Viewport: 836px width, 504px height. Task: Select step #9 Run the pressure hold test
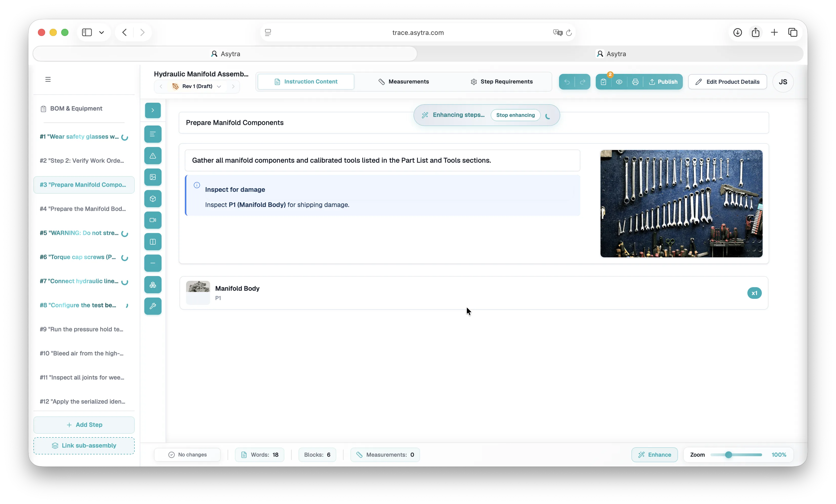pos(84,329)
